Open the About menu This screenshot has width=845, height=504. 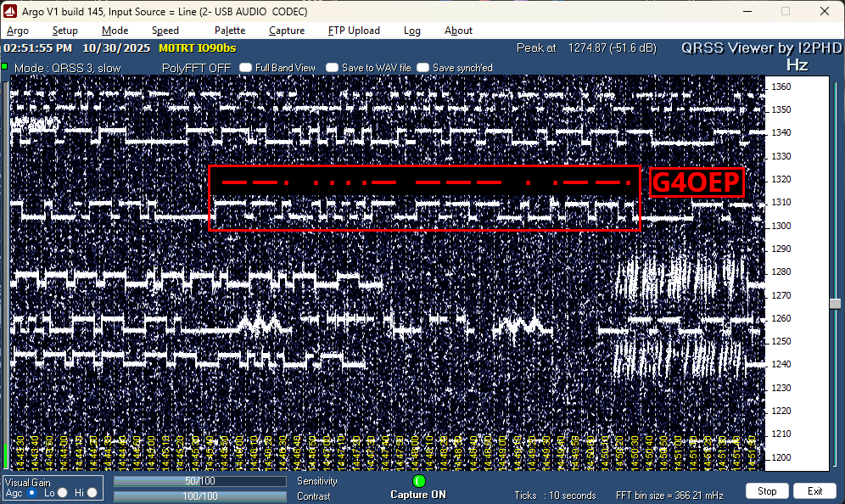coord(458,31)
